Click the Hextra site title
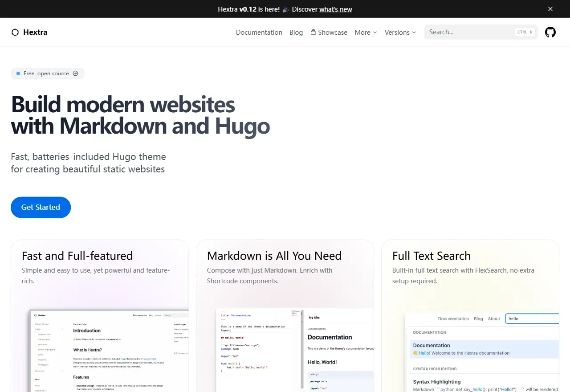This screenshot has height=392, width=570. click(35, 32)
